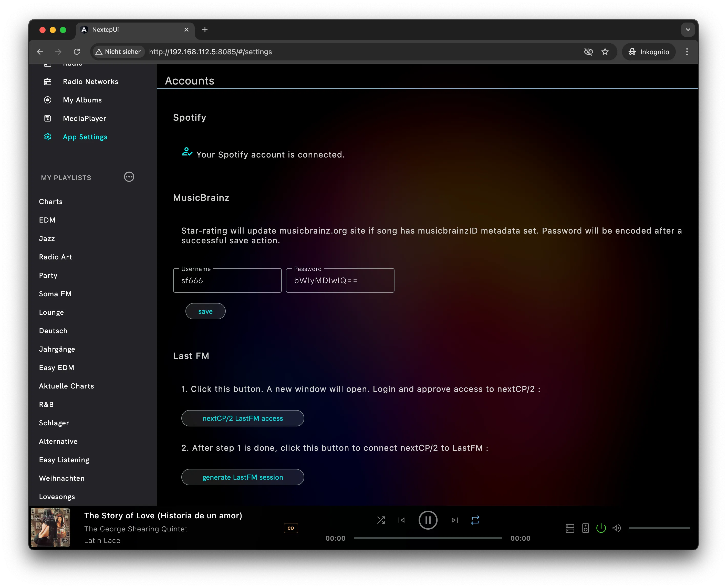The height and width of the screenshot is (588, 727).
Task: Click the CD quality badge
Action: coord(291,528)
